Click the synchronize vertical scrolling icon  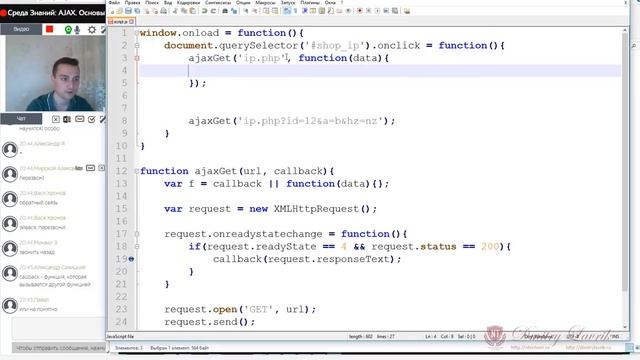[x=266, y=11]
